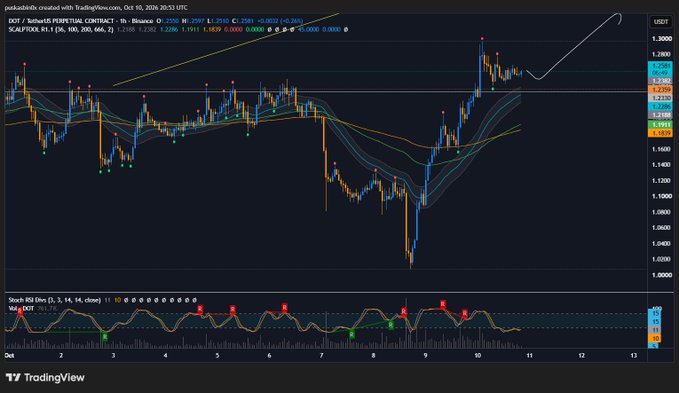Click the cyan 1.2286 price tag
The height and width of the screenshot is (393, 679).
click(x=661, y=106)
